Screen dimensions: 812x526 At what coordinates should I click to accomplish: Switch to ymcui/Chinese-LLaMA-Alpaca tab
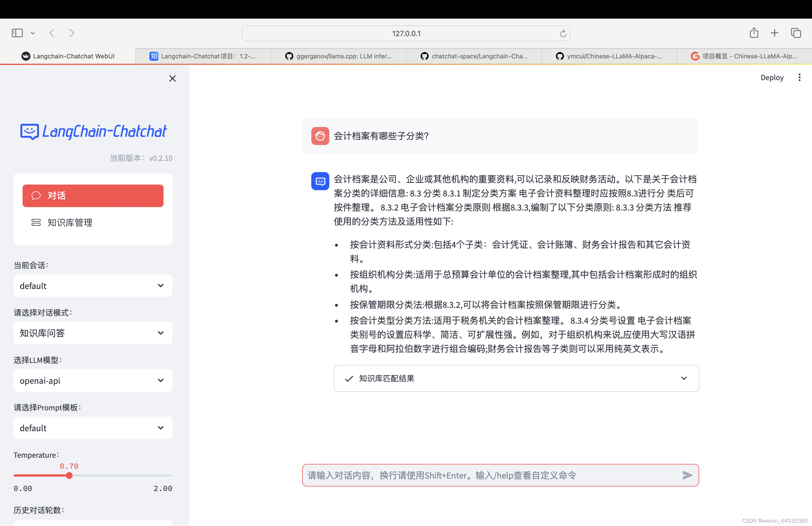(x=609, y=56)
